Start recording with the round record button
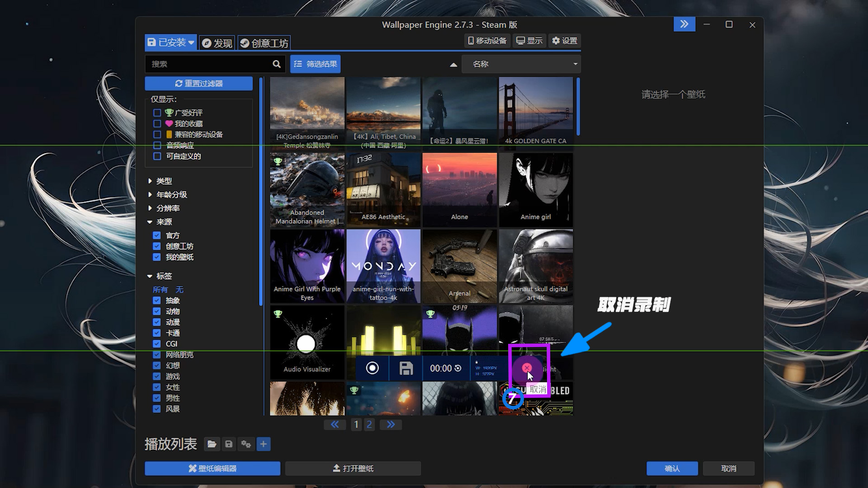Screen dimensions: 868x488 coord(372,368)
